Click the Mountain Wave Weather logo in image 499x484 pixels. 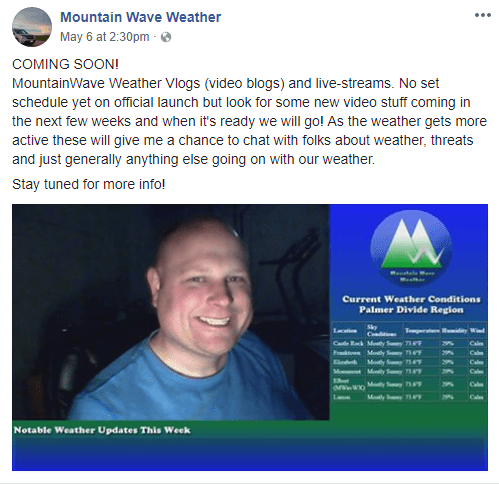click(411, 248)
